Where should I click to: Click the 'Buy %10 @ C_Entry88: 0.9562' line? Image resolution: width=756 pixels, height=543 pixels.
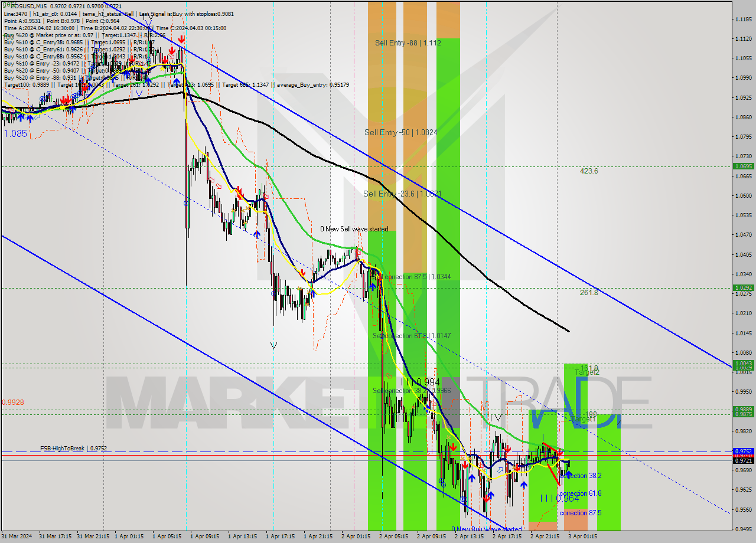[x=43, y=57]
